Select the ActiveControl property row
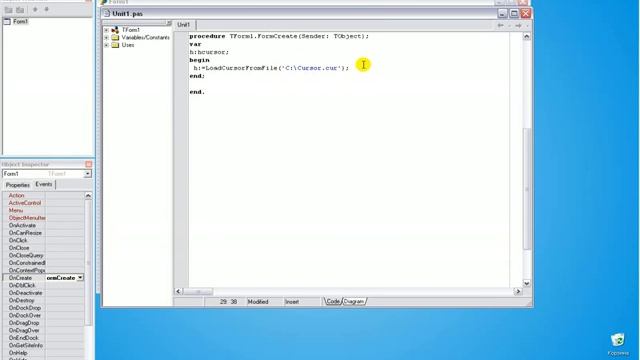 click(x=44, y=203)
